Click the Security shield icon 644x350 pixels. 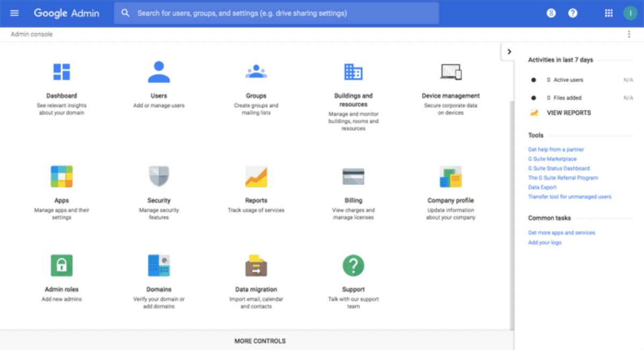point(159,176)
